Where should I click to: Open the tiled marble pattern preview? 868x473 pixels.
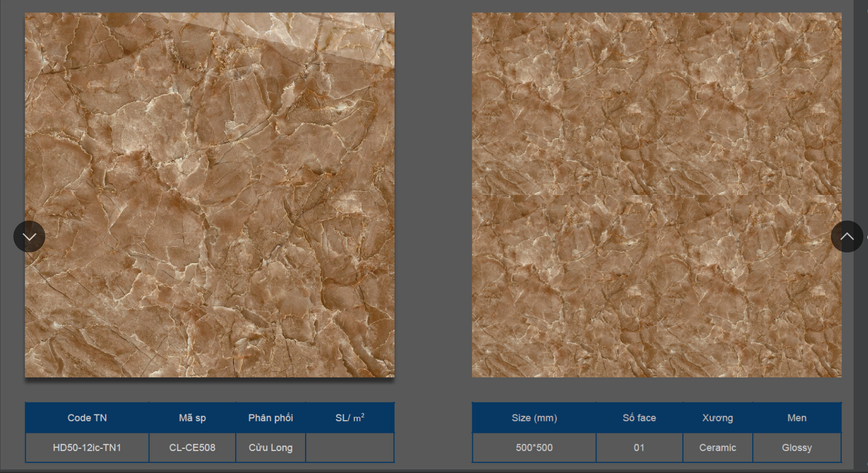[x=657, y=195]
